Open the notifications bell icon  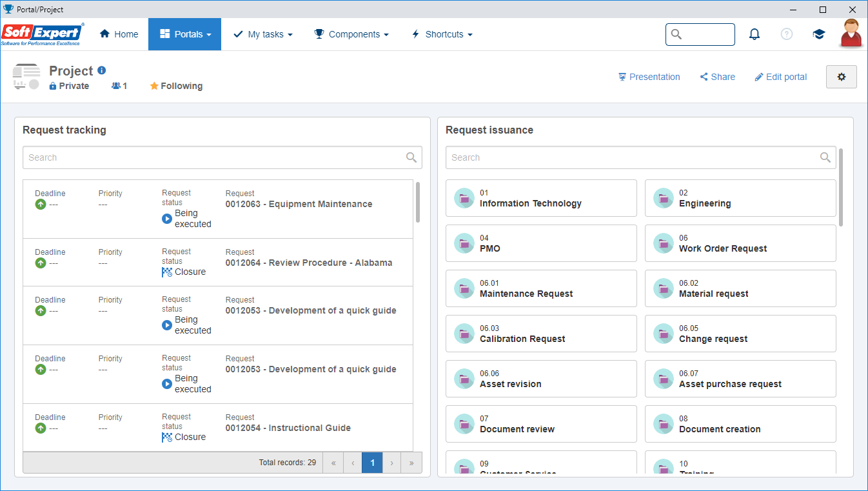tap(755, 34)
